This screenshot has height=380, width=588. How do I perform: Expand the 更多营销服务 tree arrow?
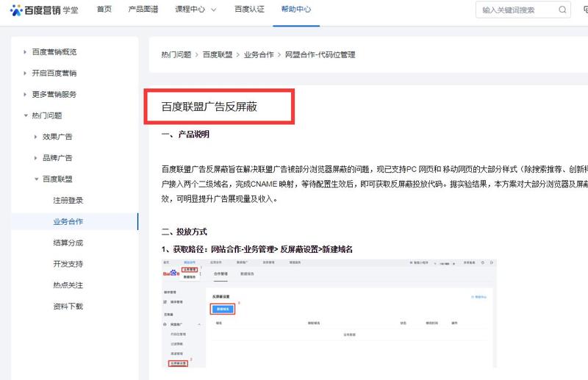tap(25, 95)
